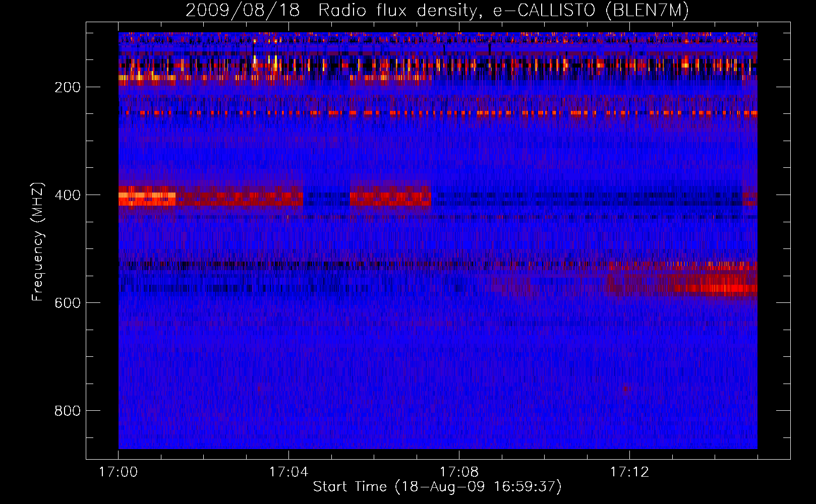Click the 17:00 time tick label
The height and width of the screenshot is (504, 816).
pyautogui.click(x=119, y=472)
